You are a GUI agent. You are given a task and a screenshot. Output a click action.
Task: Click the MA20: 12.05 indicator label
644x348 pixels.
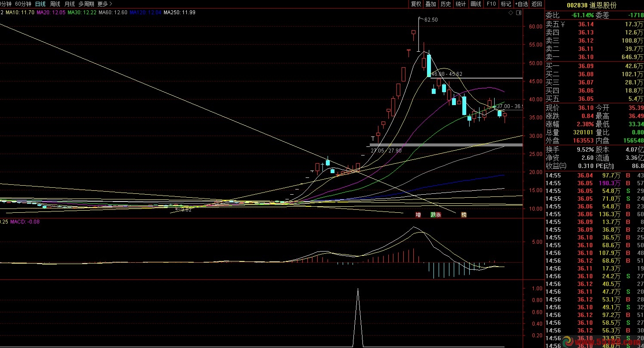51,12
